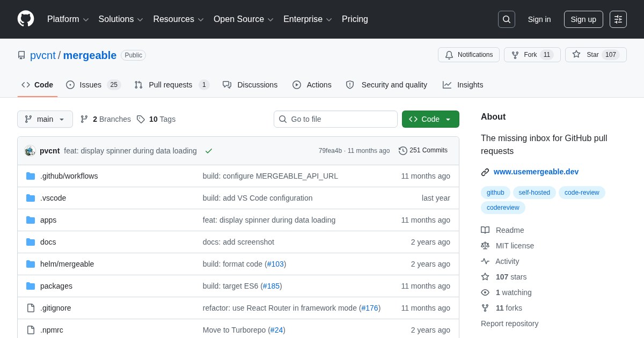The image size is (644, 338).
Task: View the 2 Branches link
Action: click(106, 119)
